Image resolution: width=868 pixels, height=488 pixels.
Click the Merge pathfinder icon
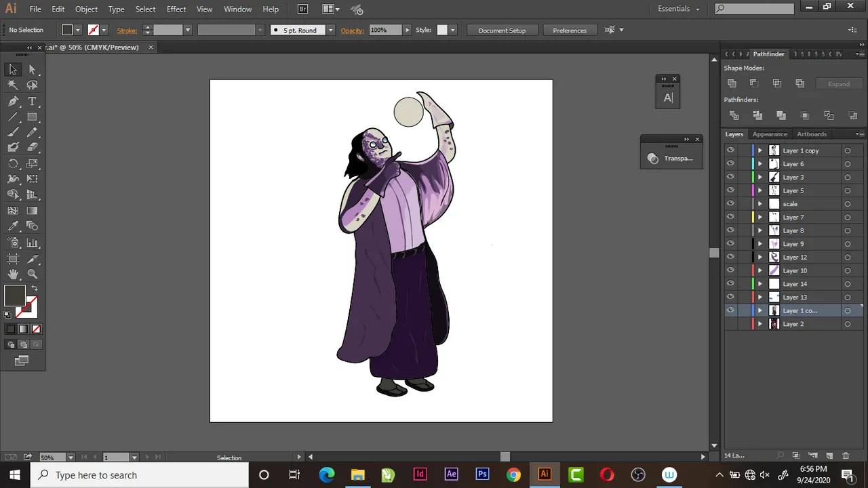point(781,115)
